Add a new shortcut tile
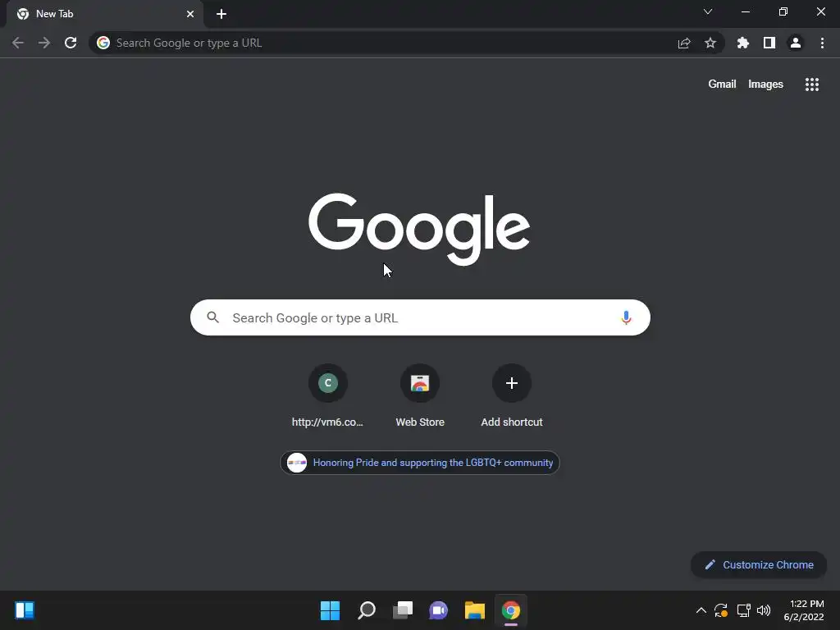This screenshot has height=630, width=840. point(512,396)
